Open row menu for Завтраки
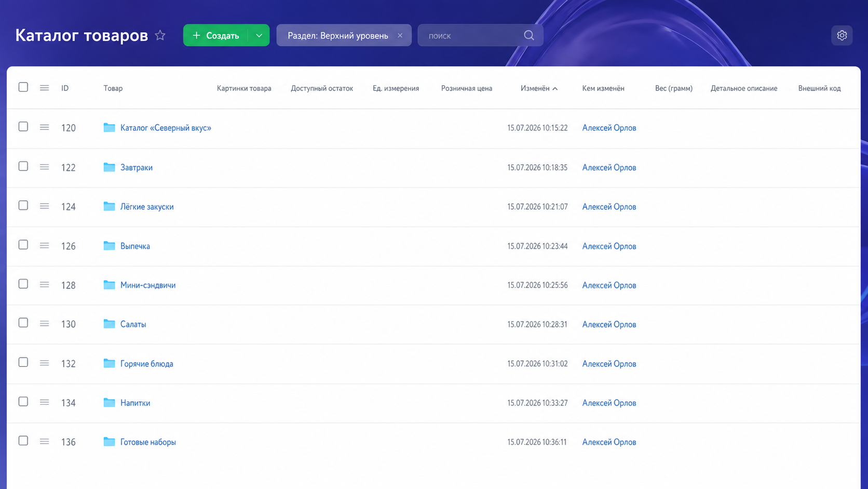868x489 pixels. click(x=44, y=167)
